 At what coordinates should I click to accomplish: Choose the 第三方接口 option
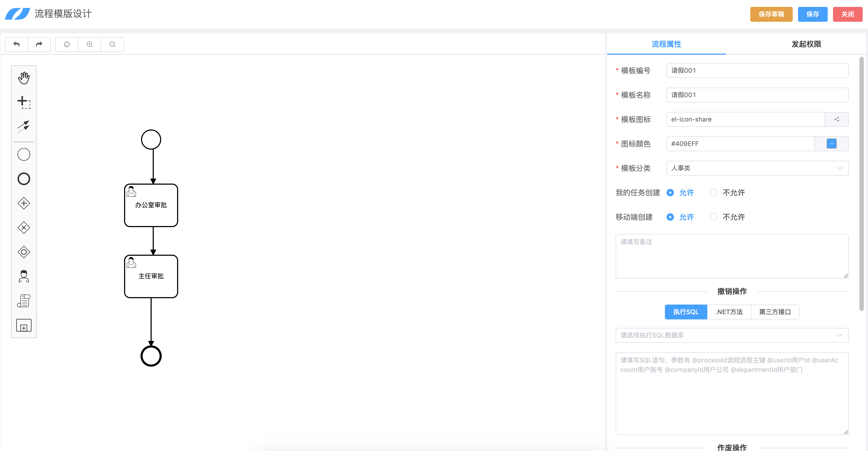coord(775,312)
